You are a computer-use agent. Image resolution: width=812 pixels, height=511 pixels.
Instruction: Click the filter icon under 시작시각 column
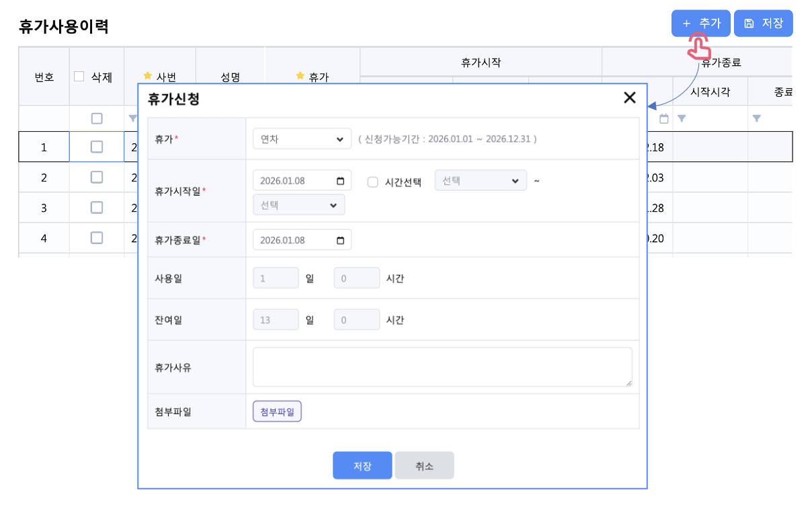[x=682, y=118]
